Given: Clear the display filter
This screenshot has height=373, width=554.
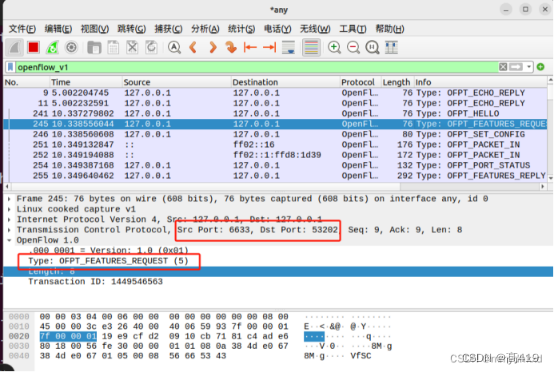Looking at the screenshot, I should pyautogui.click(x=503, y=67).
